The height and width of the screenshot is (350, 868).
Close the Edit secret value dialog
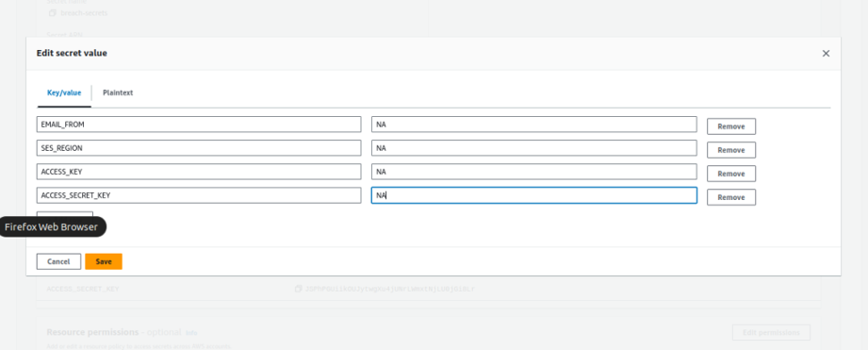pos(826,54)
